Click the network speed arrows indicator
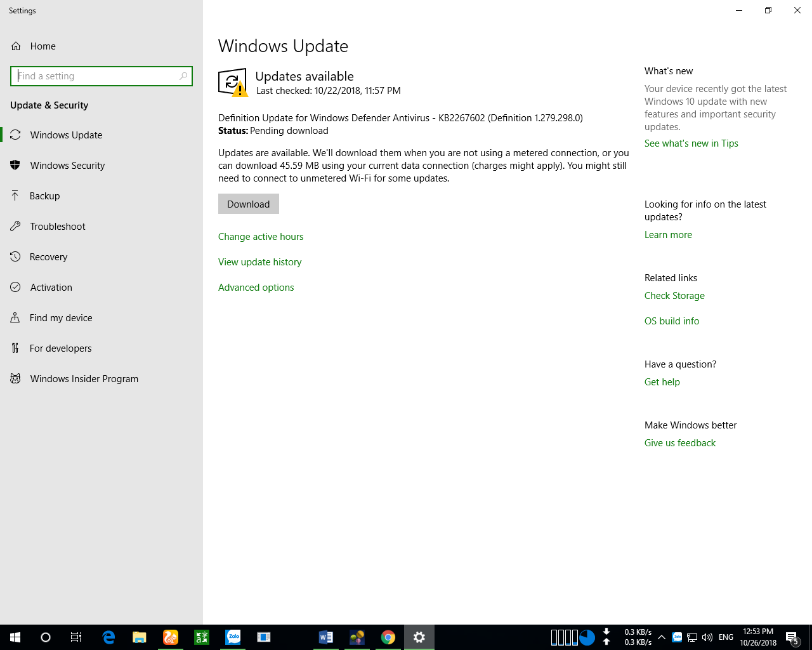The height and width of the screenshot is (650, 812). pyautogui.click(x=606, y=637)
